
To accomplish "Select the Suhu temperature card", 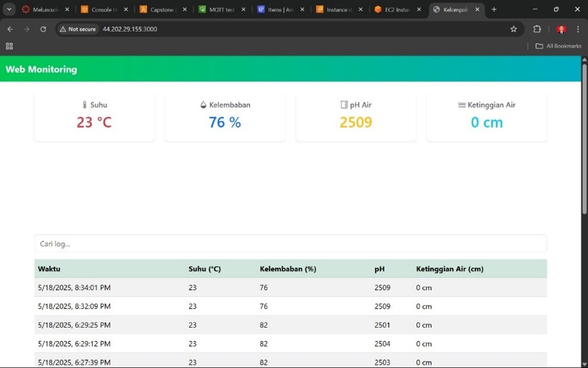I will pyautogui.click(x=94, y=117).
